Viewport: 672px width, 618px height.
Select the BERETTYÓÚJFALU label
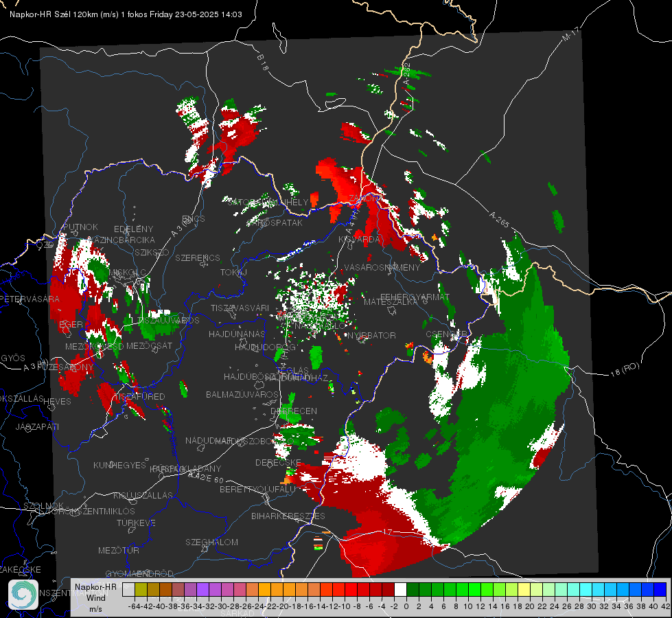pos(257,489)
